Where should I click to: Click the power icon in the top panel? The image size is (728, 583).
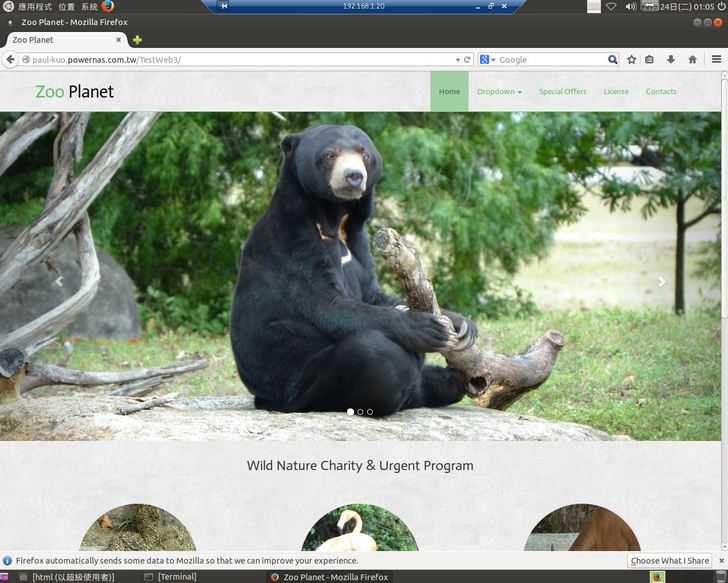(x=722, y=6)
